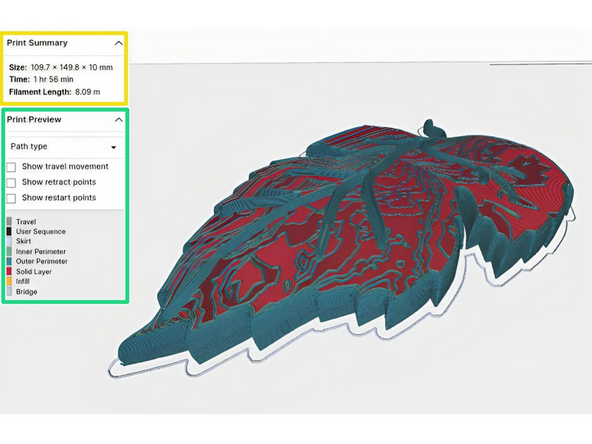592x444 pixels.
Task: Click the User Sequence legend label
Action: click(x=41, y=231)
